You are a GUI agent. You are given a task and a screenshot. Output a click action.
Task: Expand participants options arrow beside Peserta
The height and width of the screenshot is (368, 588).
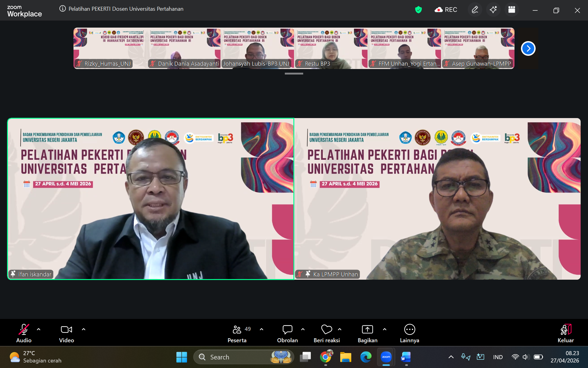point(262,329)
